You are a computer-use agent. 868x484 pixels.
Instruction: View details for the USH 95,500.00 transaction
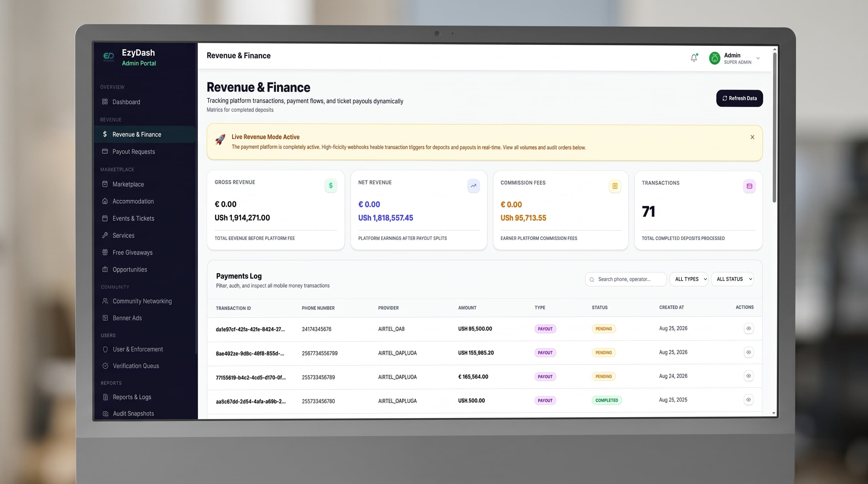click(748, 329)
